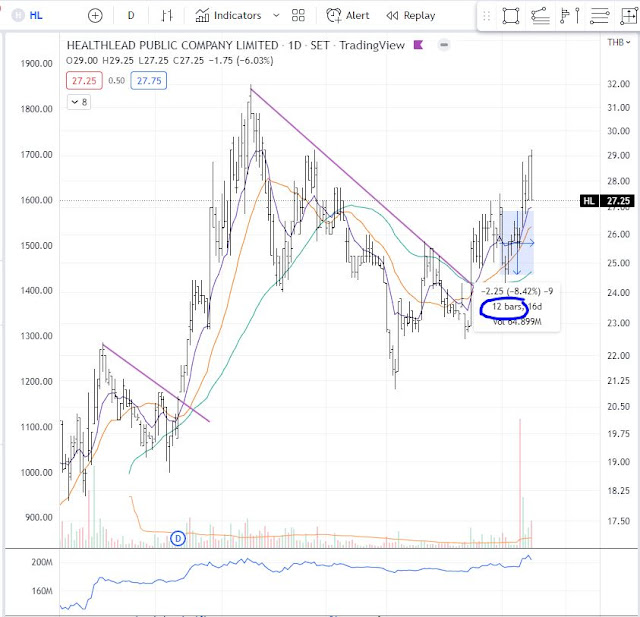This screenshot has height=617, width=640.
Task: Click the 0.50 spread value
Action: pyautogui.click(x=116, y=81)
